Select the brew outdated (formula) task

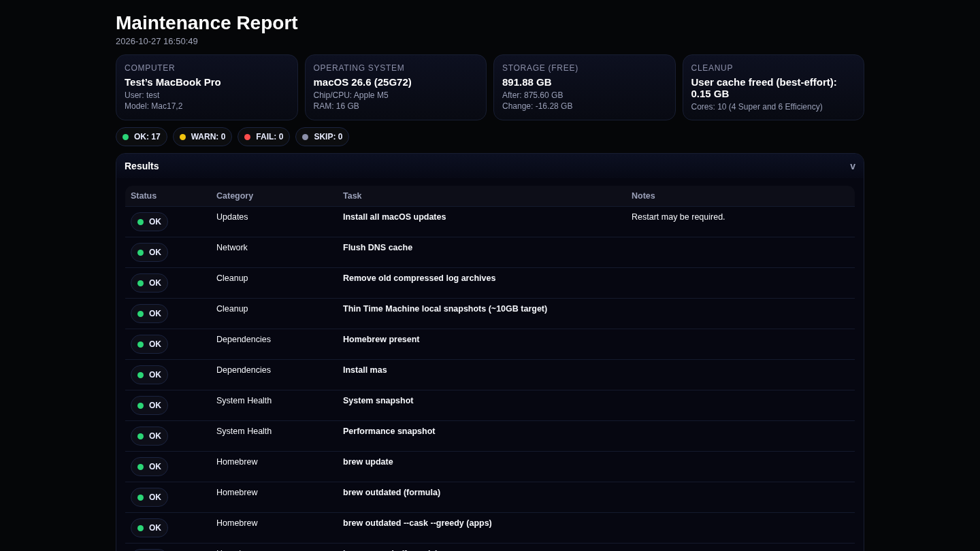392,492
